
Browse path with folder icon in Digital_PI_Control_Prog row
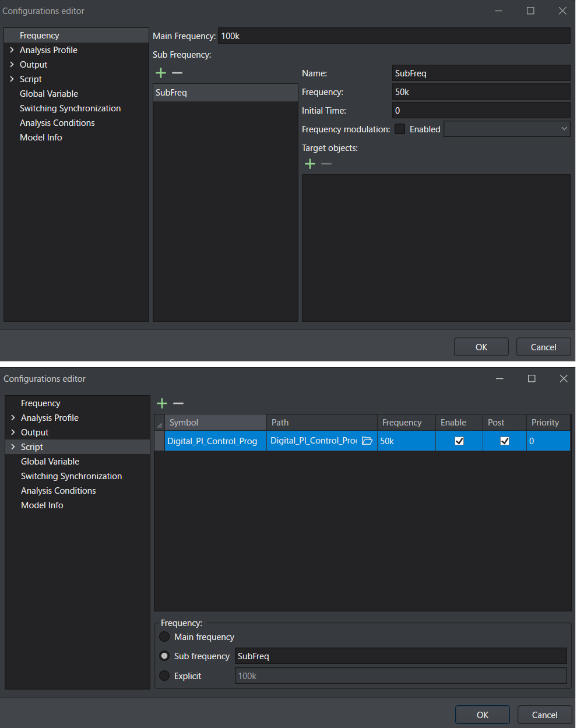click(x=367, y=441)
